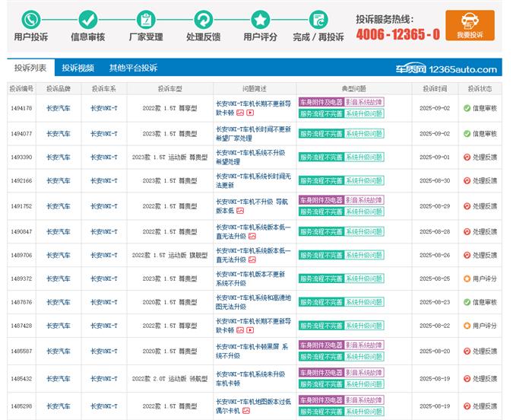Click 系统升级问题 tag in row 1487876
532x420 pixels.
364,302
